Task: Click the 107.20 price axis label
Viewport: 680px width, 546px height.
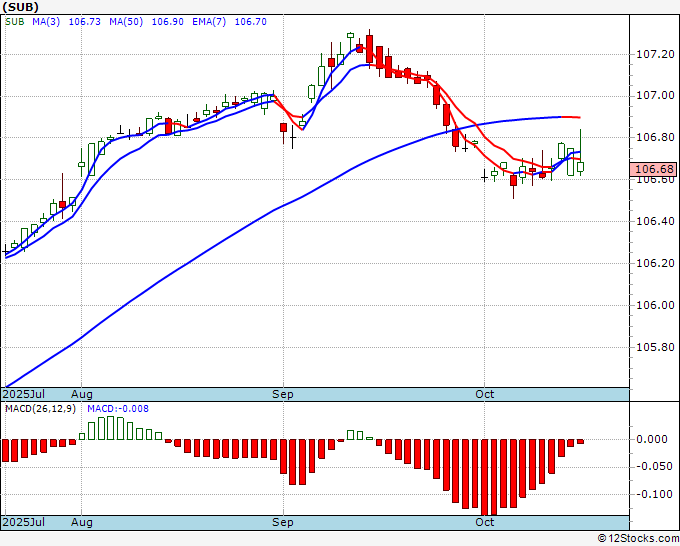Action: [655, 54]
